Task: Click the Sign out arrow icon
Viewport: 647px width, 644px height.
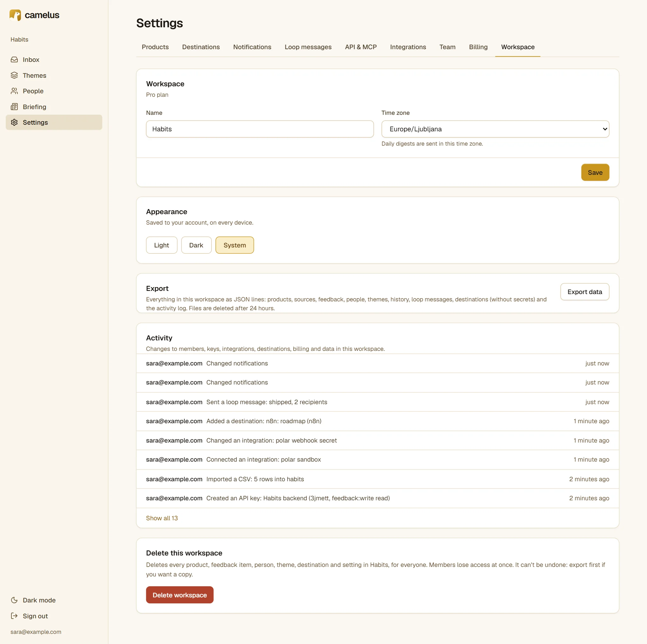Action: point(14,616)
